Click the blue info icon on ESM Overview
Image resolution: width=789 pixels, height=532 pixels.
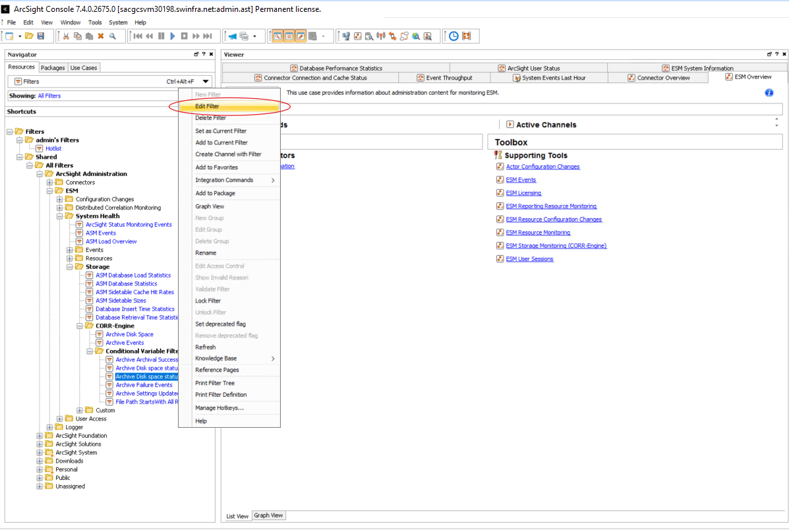[x=769, y=92]
